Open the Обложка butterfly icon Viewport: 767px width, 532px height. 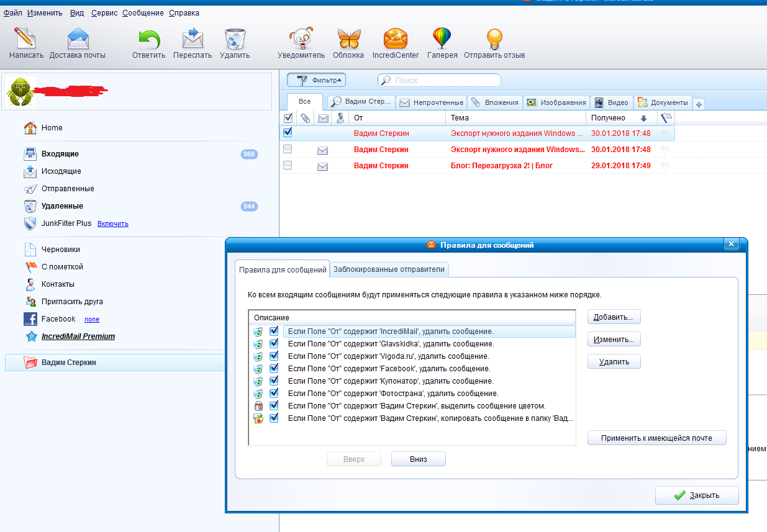click(x=348, y=38)
